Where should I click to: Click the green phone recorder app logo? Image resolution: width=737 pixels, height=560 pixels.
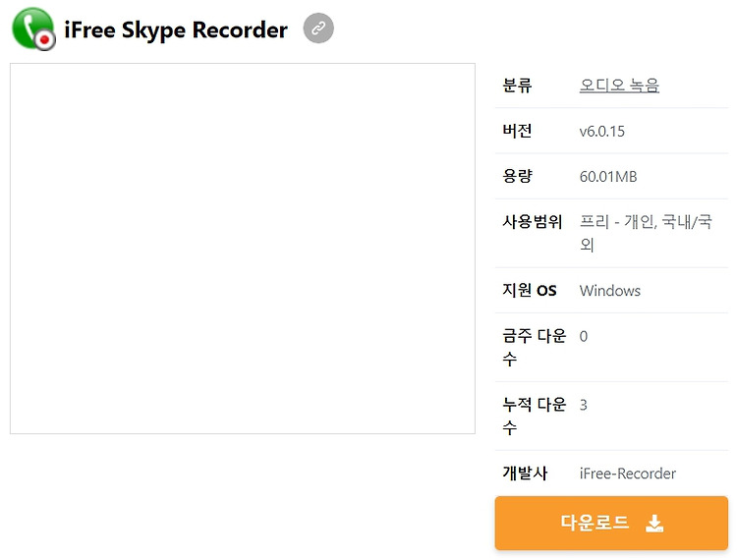point(33,28)
